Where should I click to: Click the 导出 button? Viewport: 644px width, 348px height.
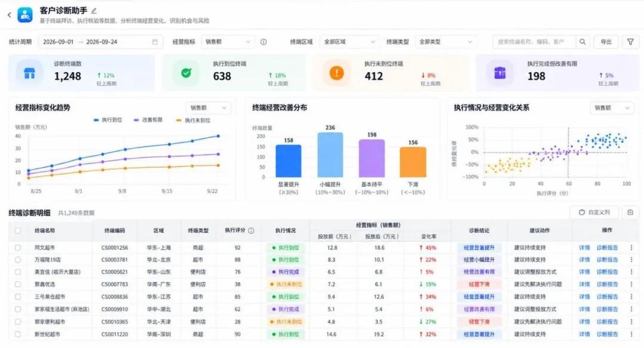pyautogui.click(x=606, y=42)
